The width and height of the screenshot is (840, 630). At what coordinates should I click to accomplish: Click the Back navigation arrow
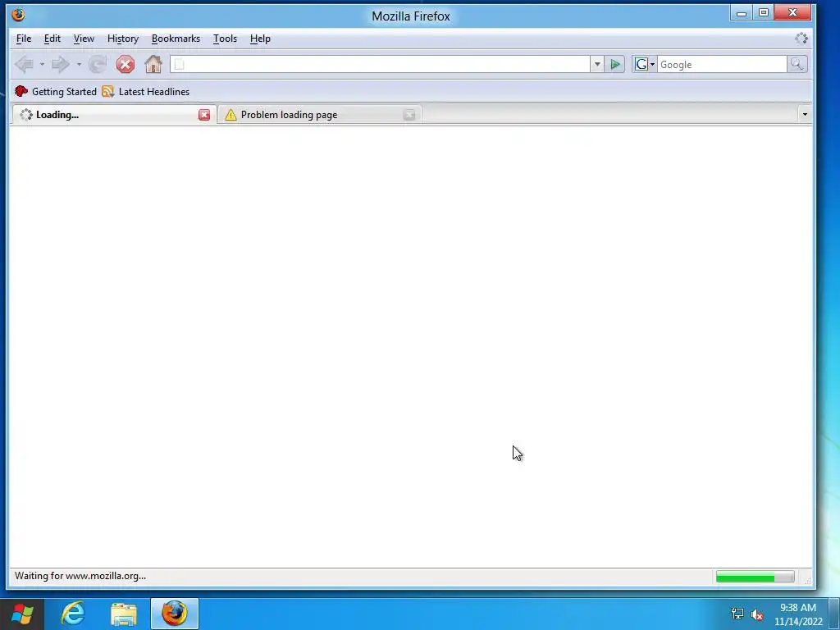pos(24,65)
